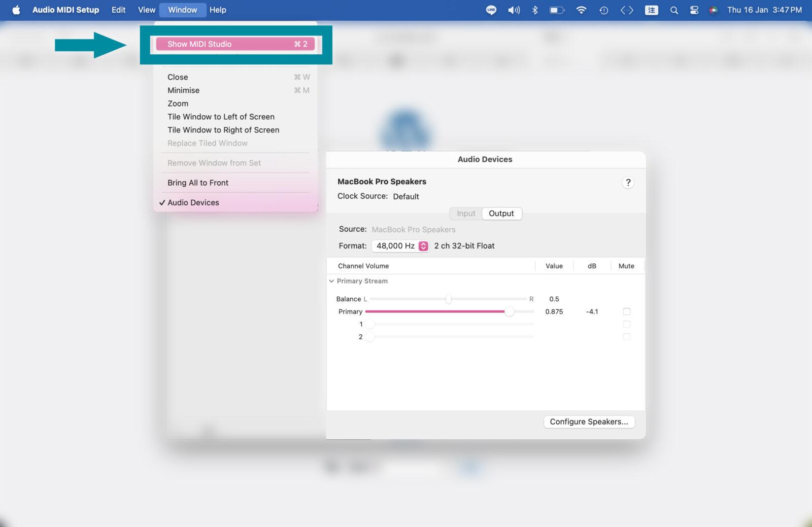Click the battery status icon
This screenshot has width=812, height=527.
coord(557,10)
